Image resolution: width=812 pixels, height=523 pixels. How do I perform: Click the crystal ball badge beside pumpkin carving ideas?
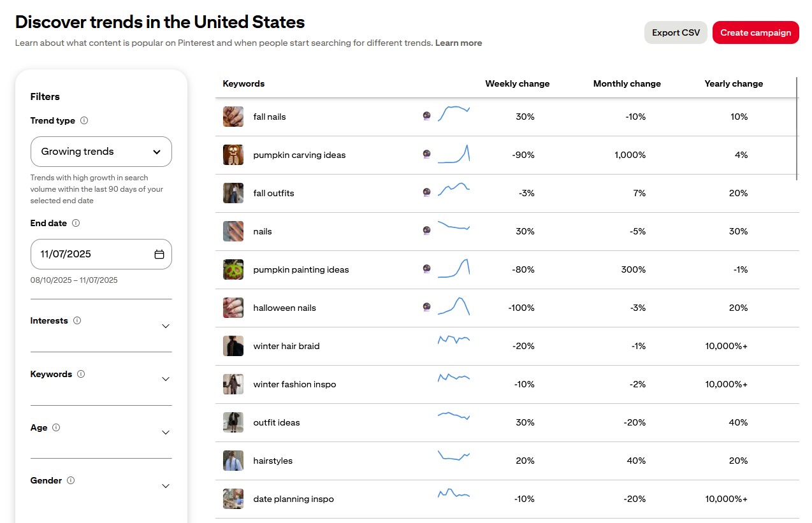426,155
